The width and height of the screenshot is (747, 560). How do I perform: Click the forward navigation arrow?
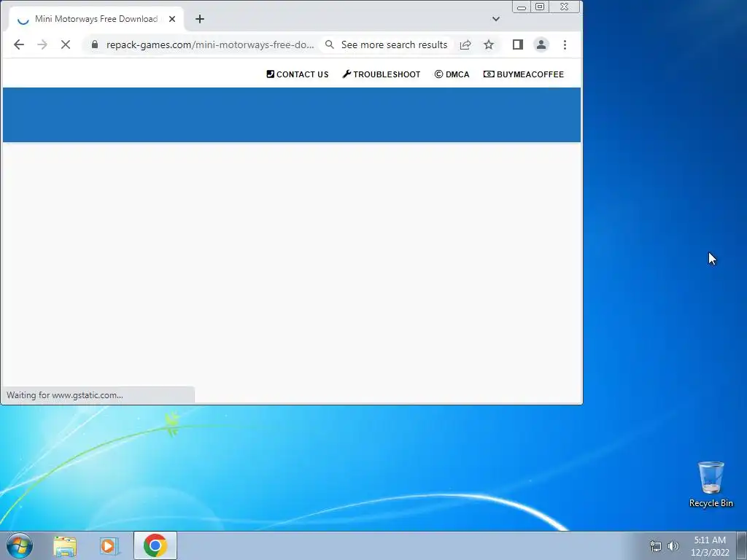point(42,44)
